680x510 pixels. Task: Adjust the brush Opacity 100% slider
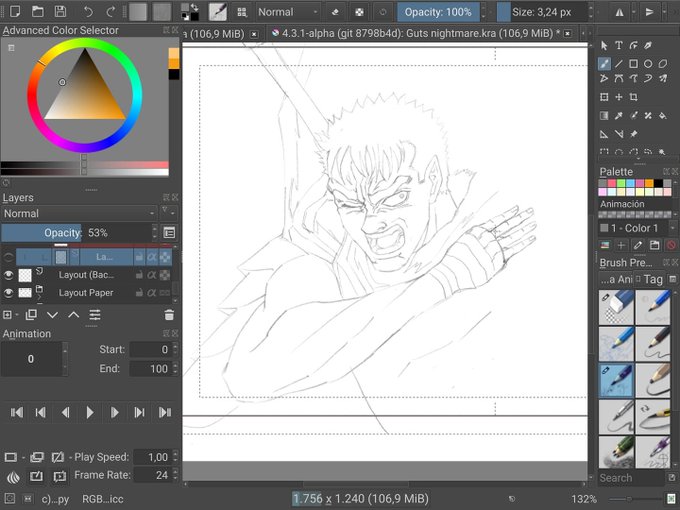click(x=438, y=12)
